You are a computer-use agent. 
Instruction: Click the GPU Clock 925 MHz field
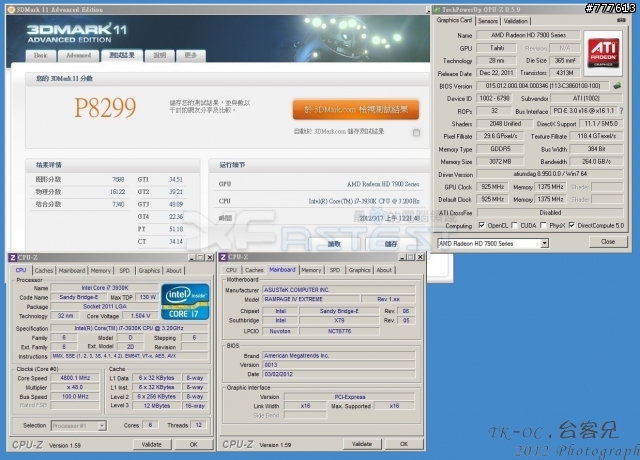pos(493,187)
